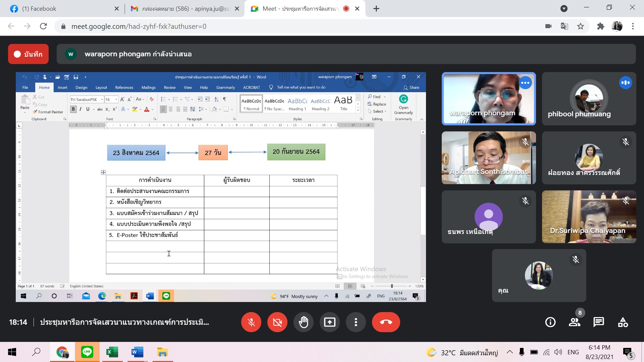Click the recording indicator button

click(x=29, y=54)
